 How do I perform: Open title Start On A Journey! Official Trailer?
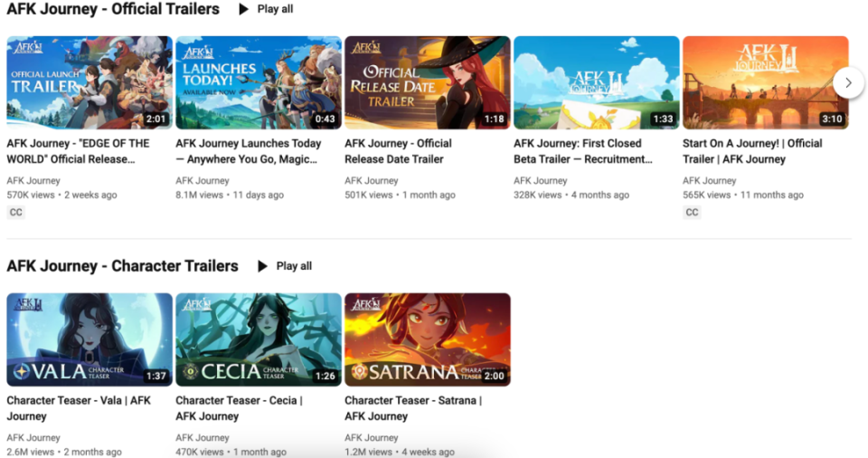pos(752,151)
